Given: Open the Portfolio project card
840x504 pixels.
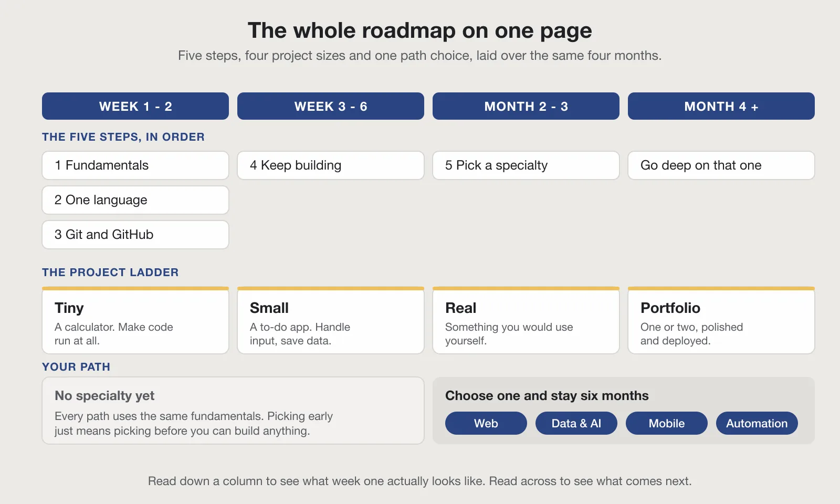Looking at the screenshot, I should [721, 320].
